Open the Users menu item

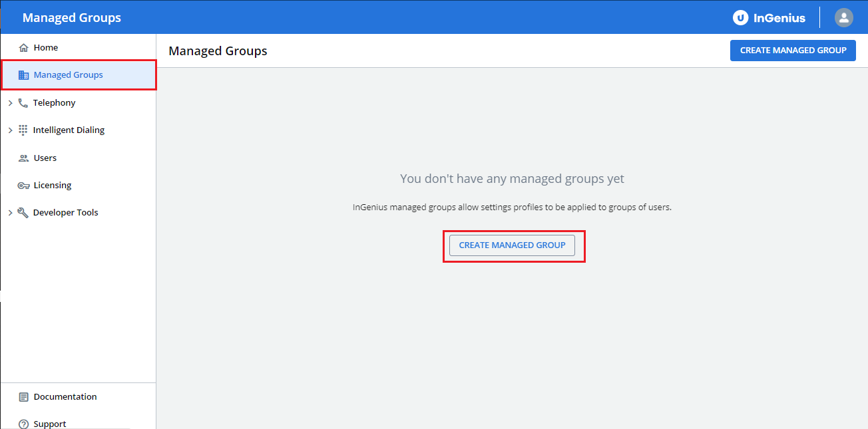coord(45,158)
